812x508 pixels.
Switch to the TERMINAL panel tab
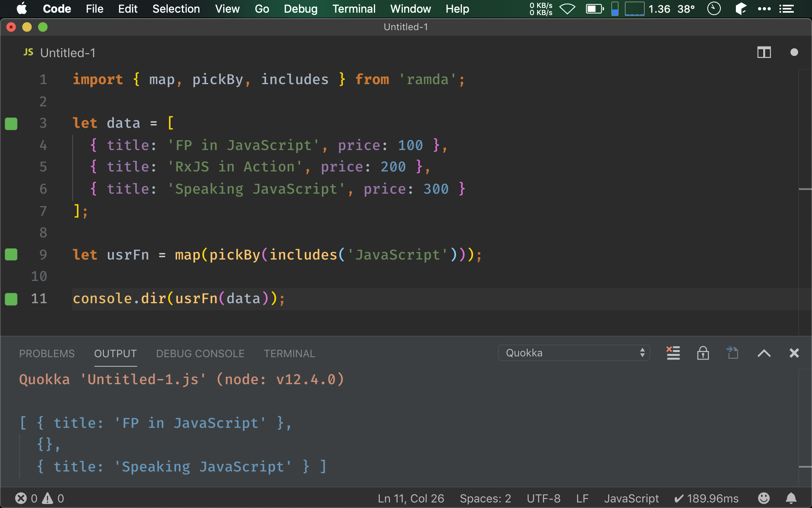click(289, 354)
